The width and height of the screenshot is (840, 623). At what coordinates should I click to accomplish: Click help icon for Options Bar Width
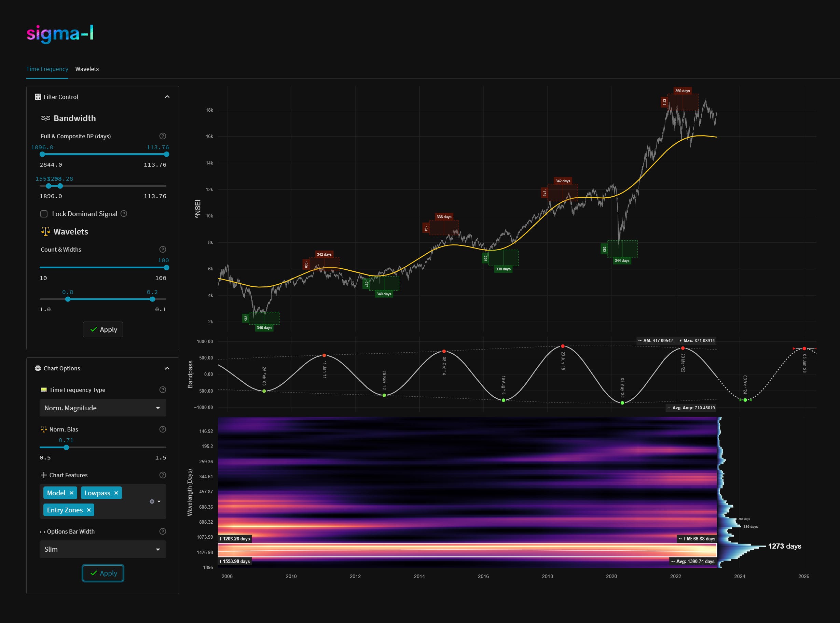(x=163, y=532)
